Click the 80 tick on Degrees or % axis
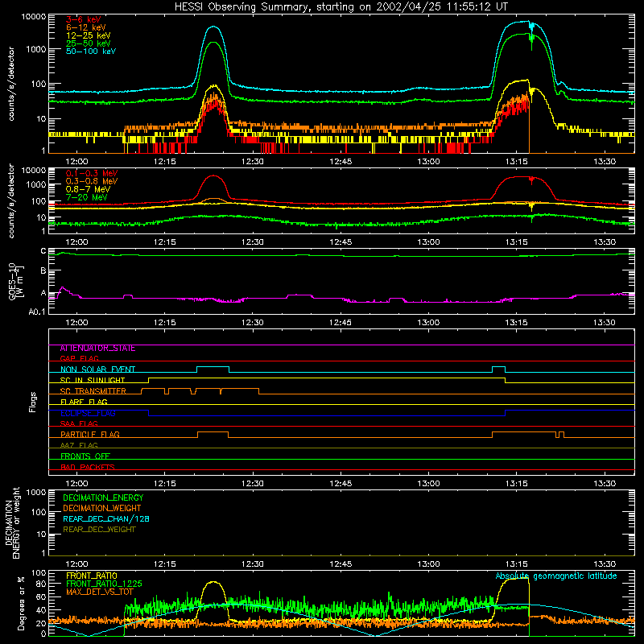This screenshot has height=644, width=644. pyautogui.click(x=41, y=584)
